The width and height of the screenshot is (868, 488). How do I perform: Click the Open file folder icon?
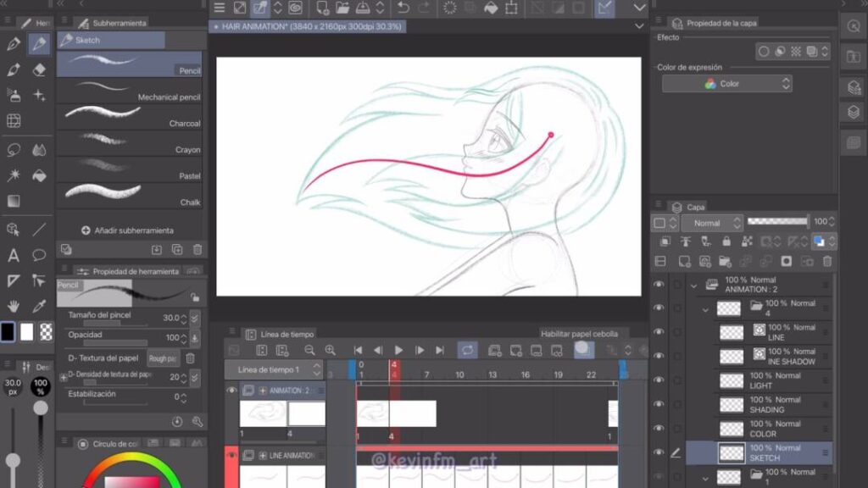[x=342, y=8]
